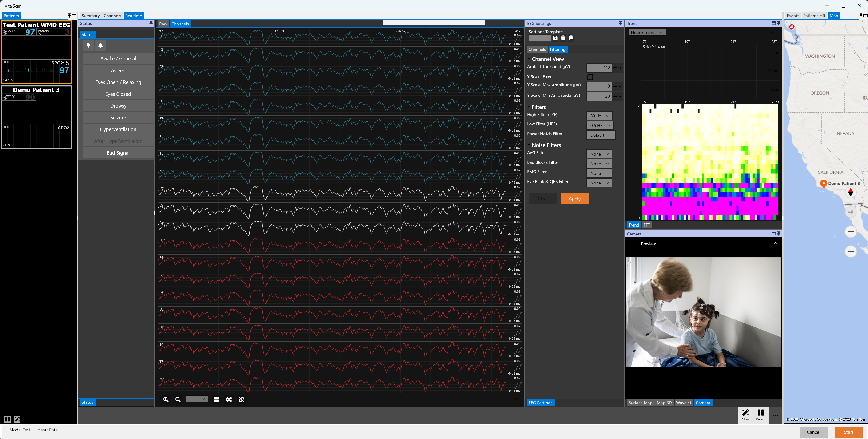Image resolution: width=868 pixels, height=439 pixels.
Task: Switch to the FFT tab
Action: pyautogui.click(x=646, y=225)
